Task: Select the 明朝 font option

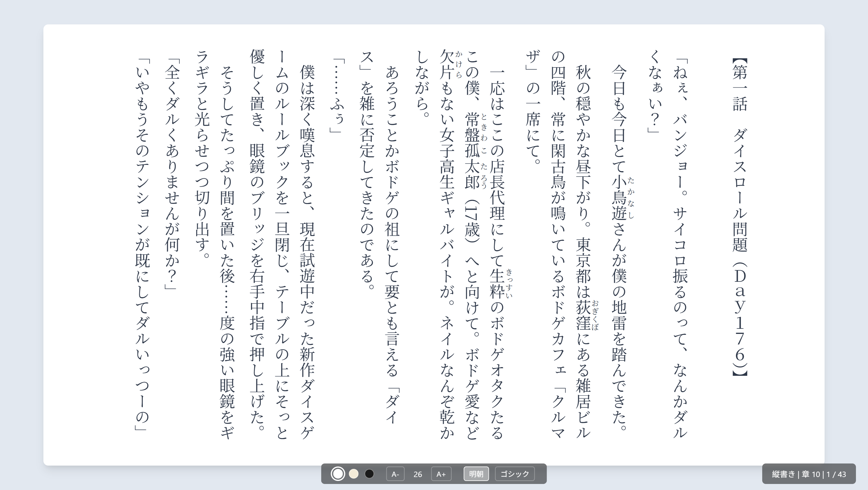Action: 476,474
